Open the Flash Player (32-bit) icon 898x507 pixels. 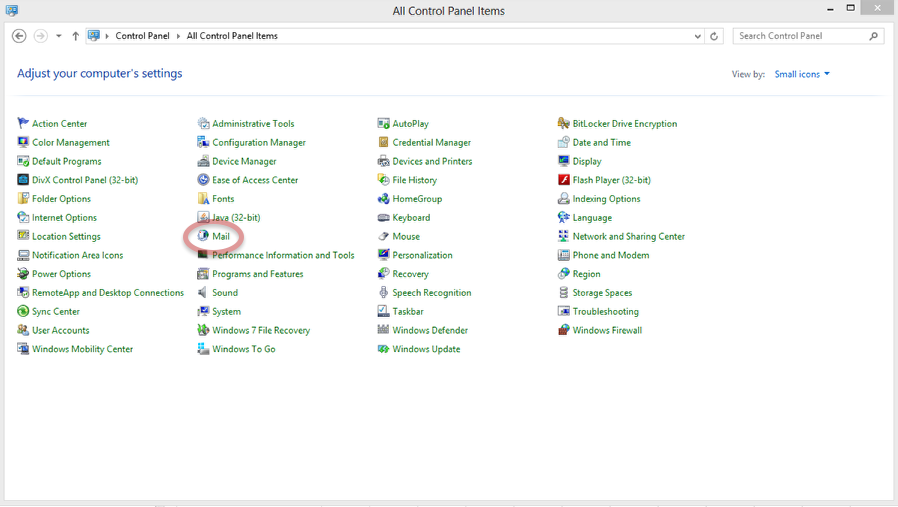coord(564,180)
